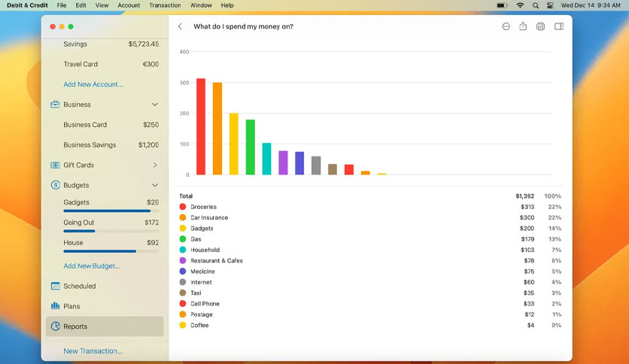
Task: Click the tallest red Groceries bar in chart
Action: coord(201,126)
